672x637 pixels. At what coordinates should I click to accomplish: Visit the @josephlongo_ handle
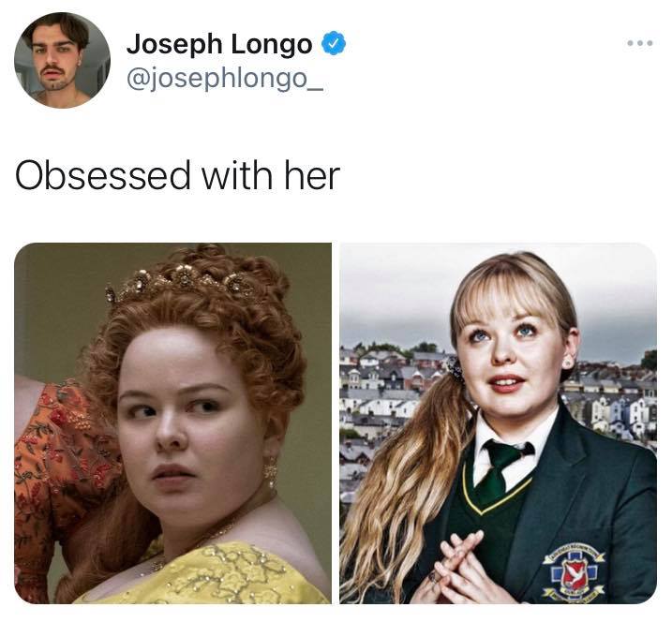click(x=225, y=79)
